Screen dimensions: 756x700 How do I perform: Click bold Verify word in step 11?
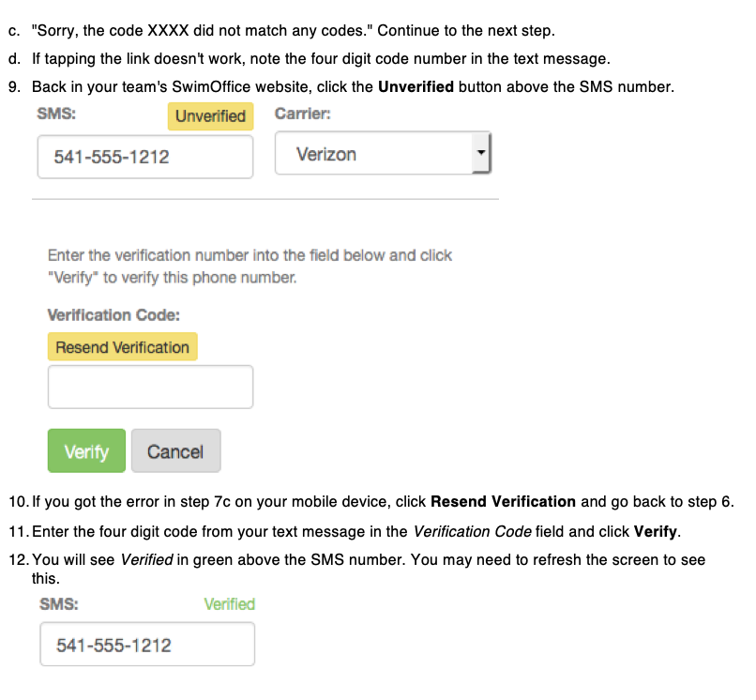(656, 532)
